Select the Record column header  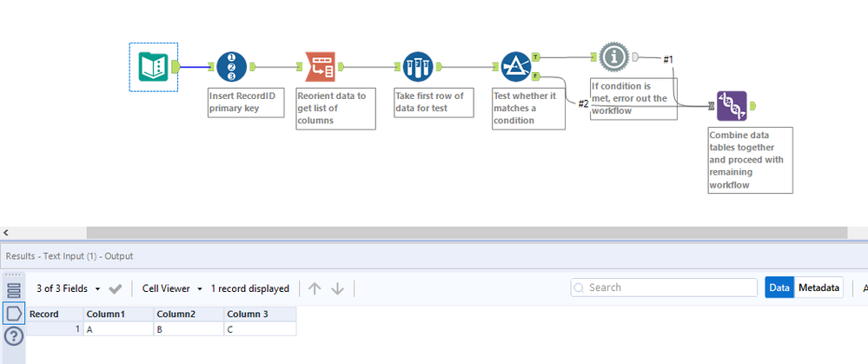pyautogui.click(x=55, y=314)
